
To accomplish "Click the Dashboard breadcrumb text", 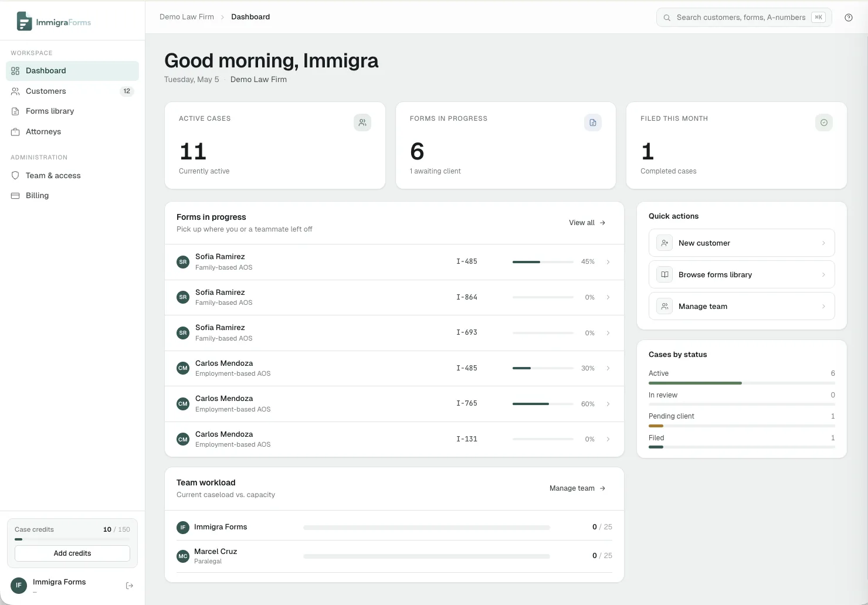I will tap(250, 17).
